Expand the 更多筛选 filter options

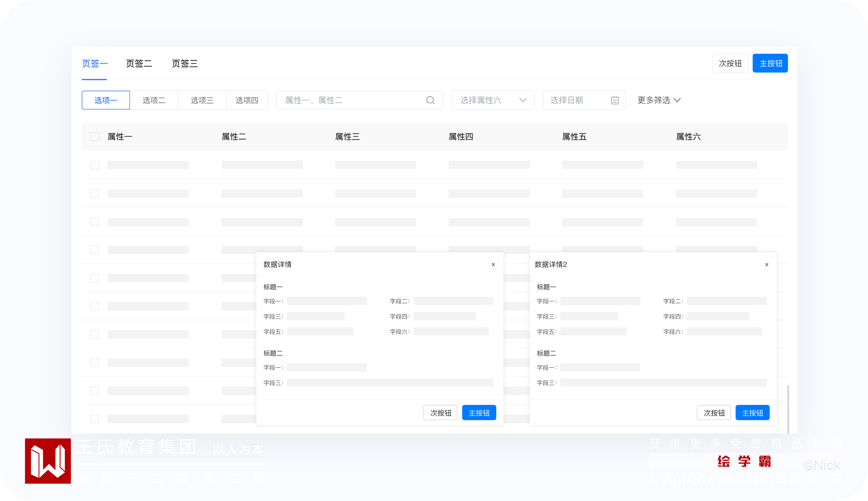[x=654, y=100]
